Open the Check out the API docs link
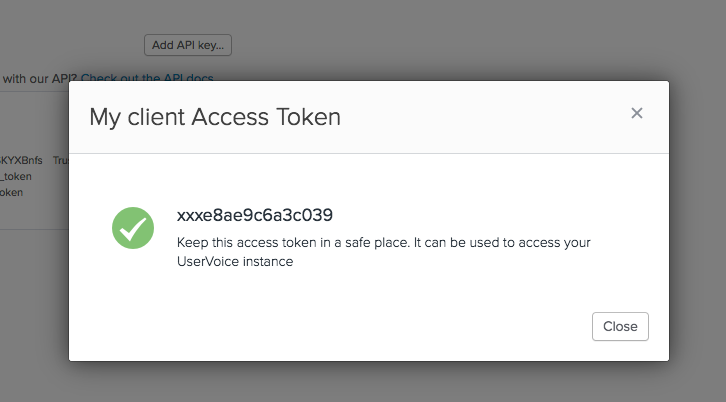 [x=147, y=78]
